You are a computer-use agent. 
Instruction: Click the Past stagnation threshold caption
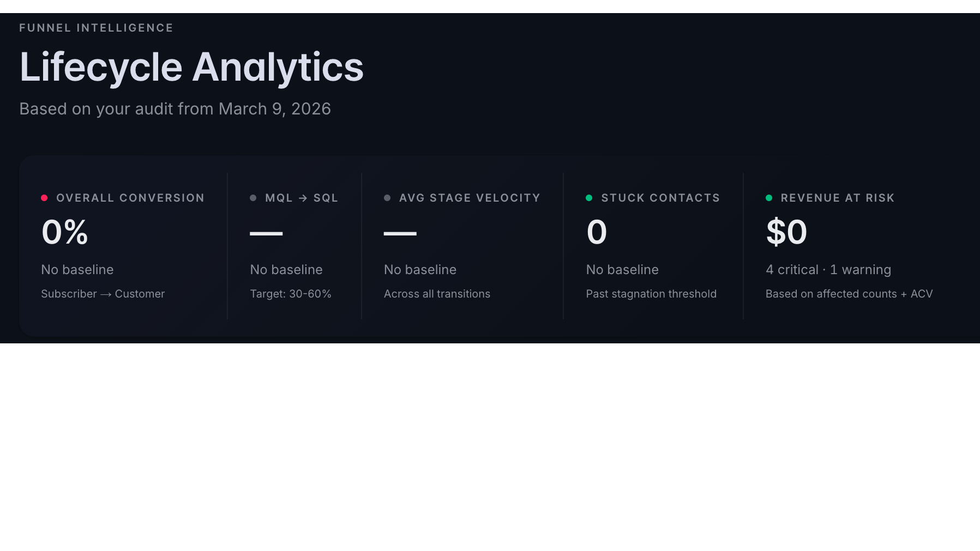[x=651, y=294]
